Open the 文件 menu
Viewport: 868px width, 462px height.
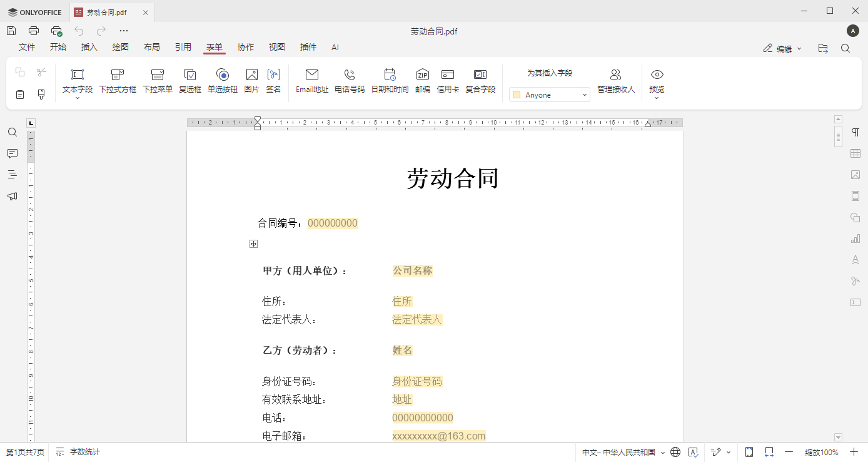pyautogui.click(x=27, y=47)
